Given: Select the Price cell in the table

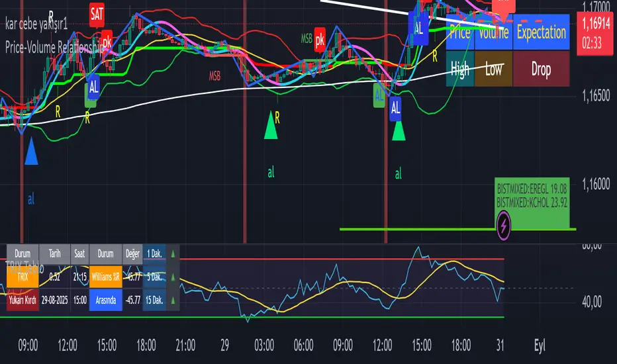Looking at the screenshot, I should (x=460, y=32).
